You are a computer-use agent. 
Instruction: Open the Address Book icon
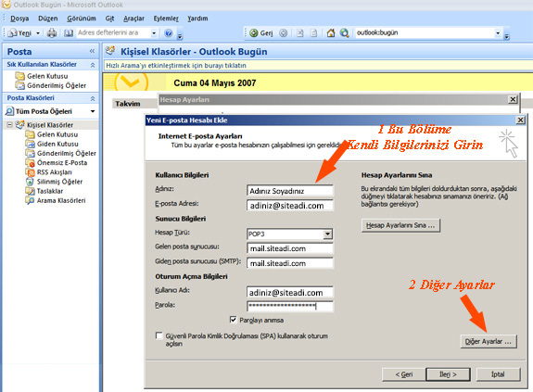point(69,33)
